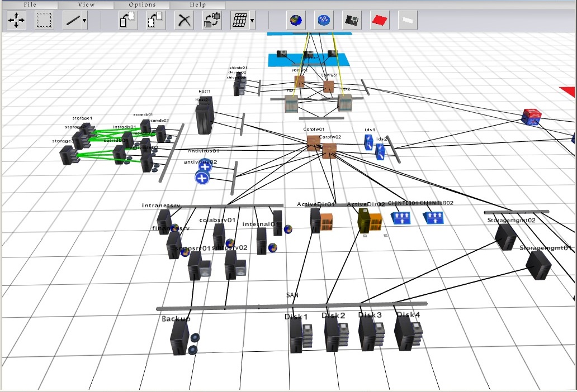Choose the line connection drawing tool
The width and height of the screenshot is (577, 392).
72,20
